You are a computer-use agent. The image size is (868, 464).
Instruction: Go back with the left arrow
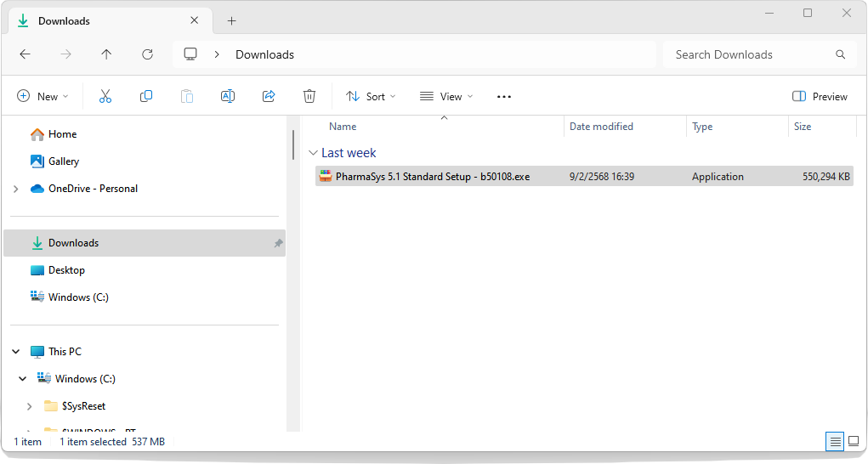(x=25, y=54)
